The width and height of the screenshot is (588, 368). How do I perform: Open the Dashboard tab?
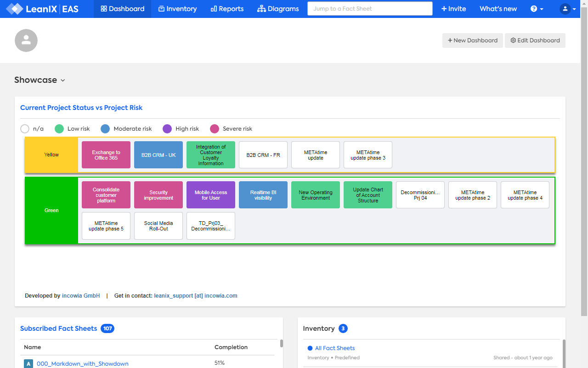click(x=122, y=9)
